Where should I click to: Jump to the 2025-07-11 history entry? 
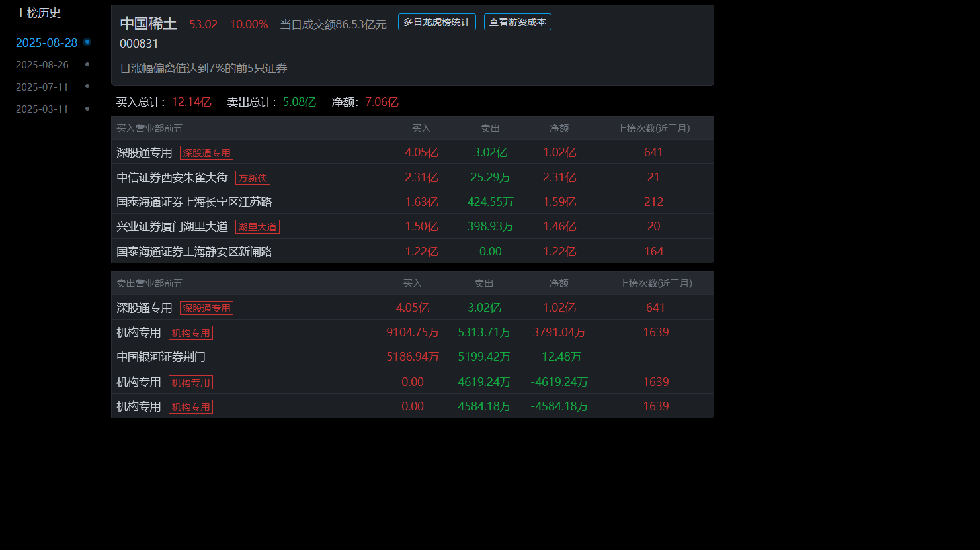click(42, 87)
